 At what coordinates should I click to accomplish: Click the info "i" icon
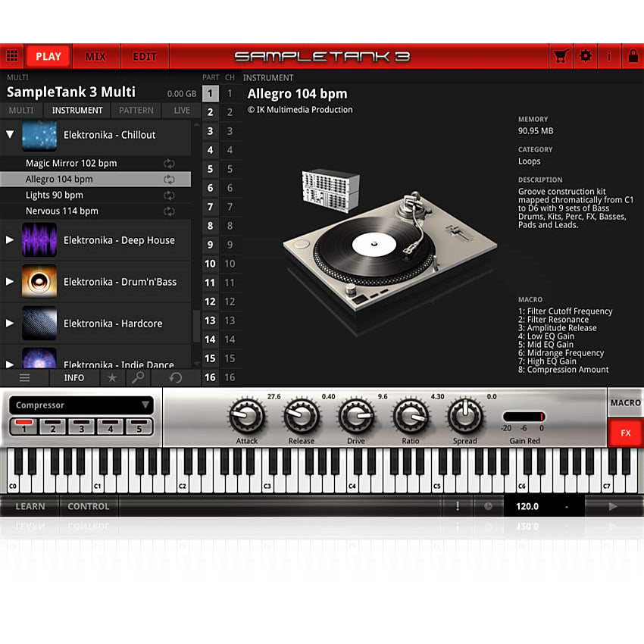[x=610, y=55]
